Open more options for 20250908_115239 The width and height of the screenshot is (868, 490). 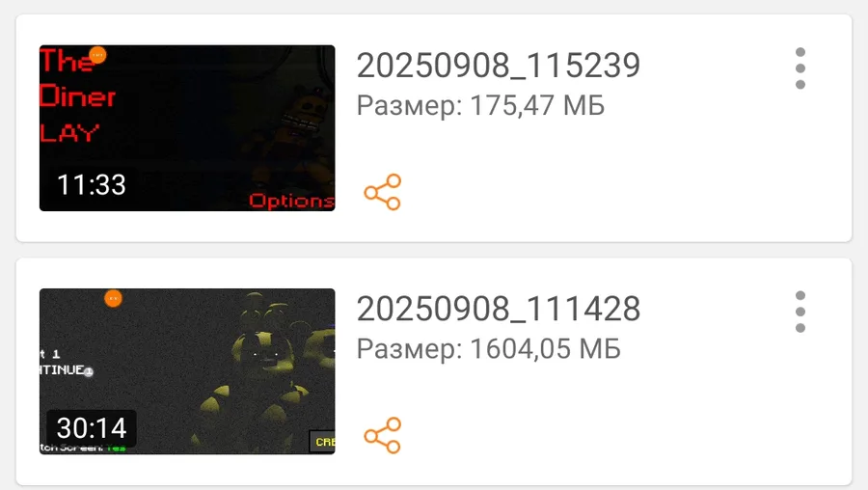800,68
